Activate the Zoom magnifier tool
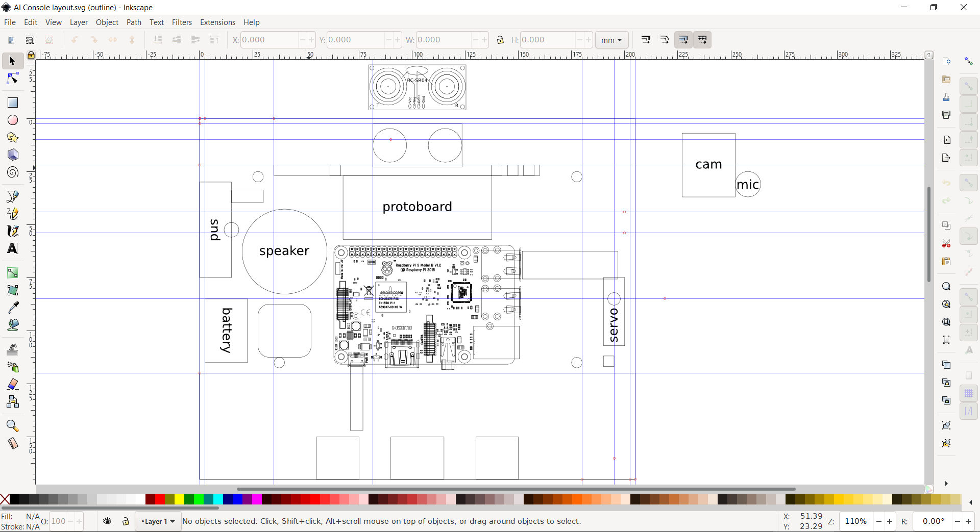The image size is (980, 532). click(12, 426)
